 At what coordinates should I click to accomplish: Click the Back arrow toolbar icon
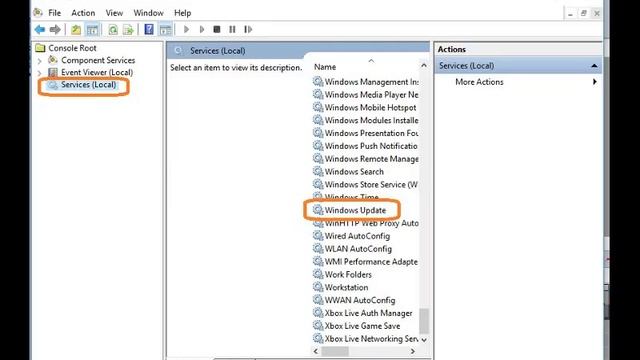pos(40,29)
